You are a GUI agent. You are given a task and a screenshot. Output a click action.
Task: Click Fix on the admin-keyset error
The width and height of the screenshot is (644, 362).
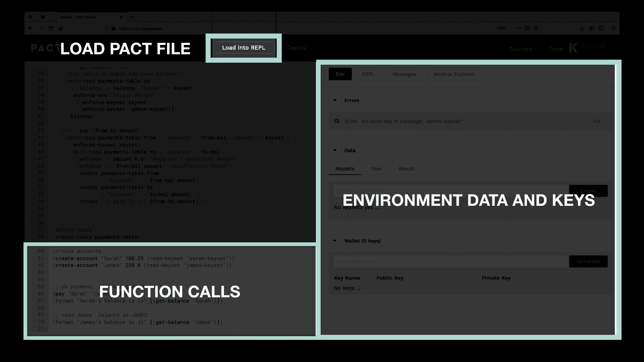[x=597, y=121]
